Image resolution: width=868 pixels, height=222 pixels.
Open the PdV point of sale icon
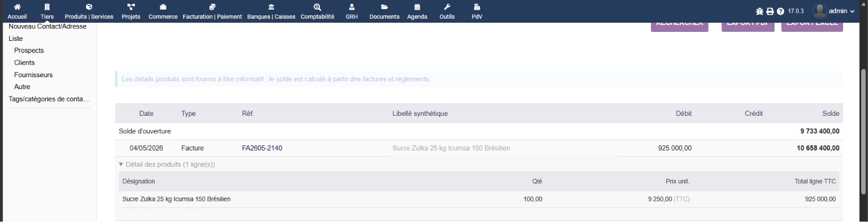(476, 7)
